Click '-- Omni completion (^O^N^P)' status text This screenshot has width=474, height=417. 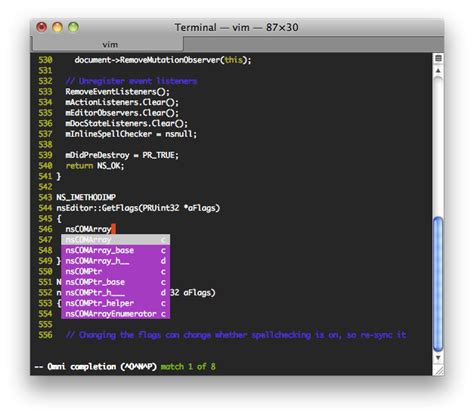(95, 367)
